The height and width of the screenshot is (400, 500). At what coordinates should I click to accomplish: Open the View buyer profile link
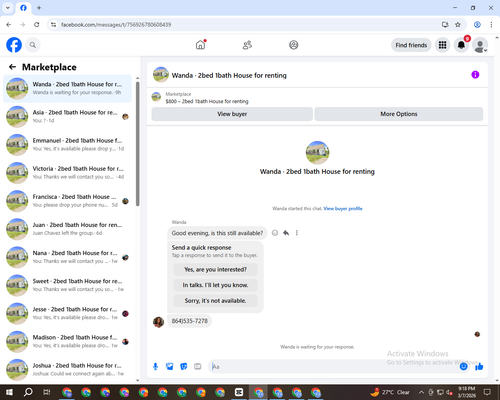click(x=343, y=209)
